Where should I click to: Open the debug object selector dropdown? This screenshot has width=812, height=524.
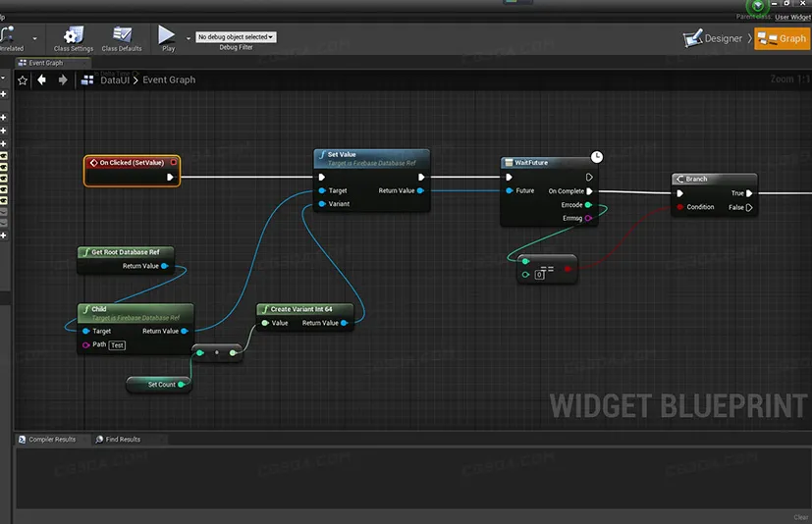point(236,36)
